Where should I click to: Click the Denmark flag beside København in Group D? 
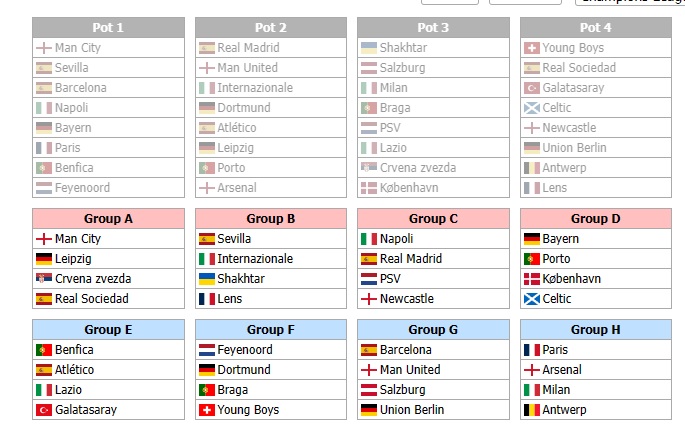pyautogui.click(x=532, y=279)
